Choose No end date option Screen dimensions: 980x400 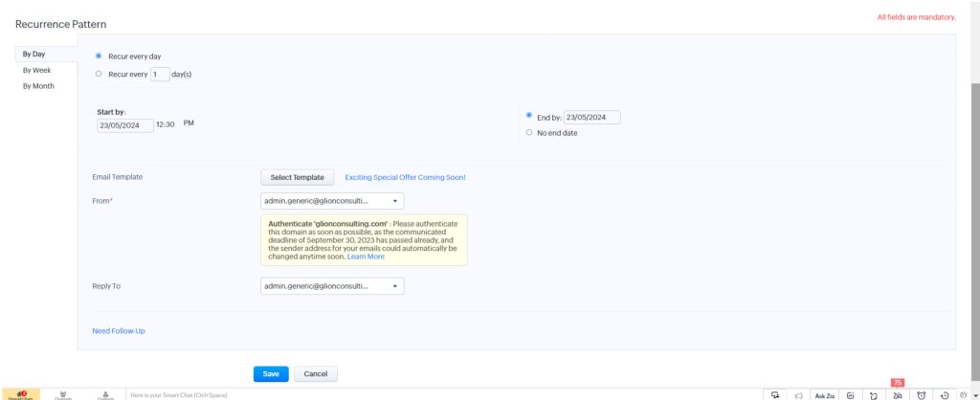[529, 132]
